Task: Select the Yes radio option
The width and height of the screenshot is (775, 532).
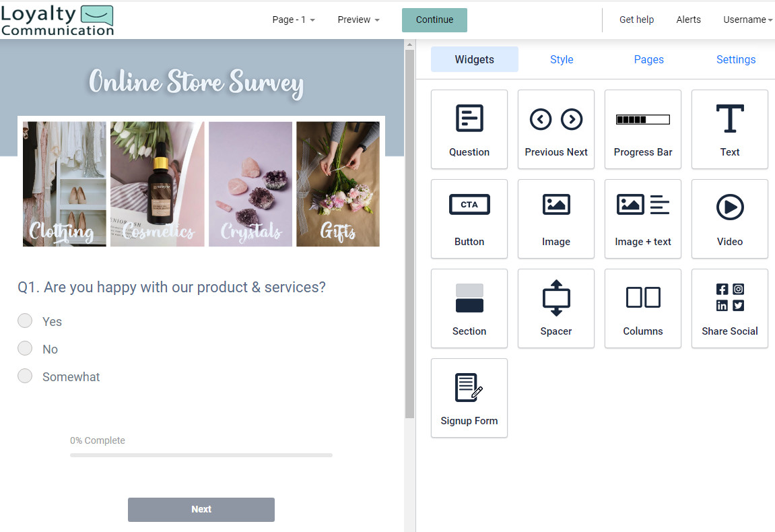Action: [x=25, y=321]
